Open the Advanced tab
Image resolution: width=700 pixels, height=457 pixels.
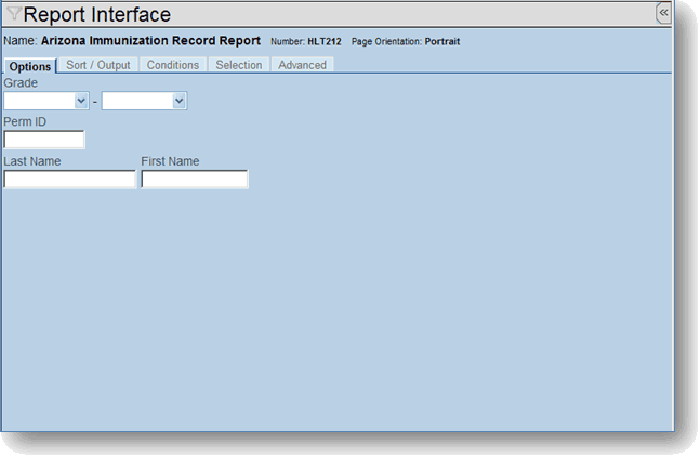[302, 65]
